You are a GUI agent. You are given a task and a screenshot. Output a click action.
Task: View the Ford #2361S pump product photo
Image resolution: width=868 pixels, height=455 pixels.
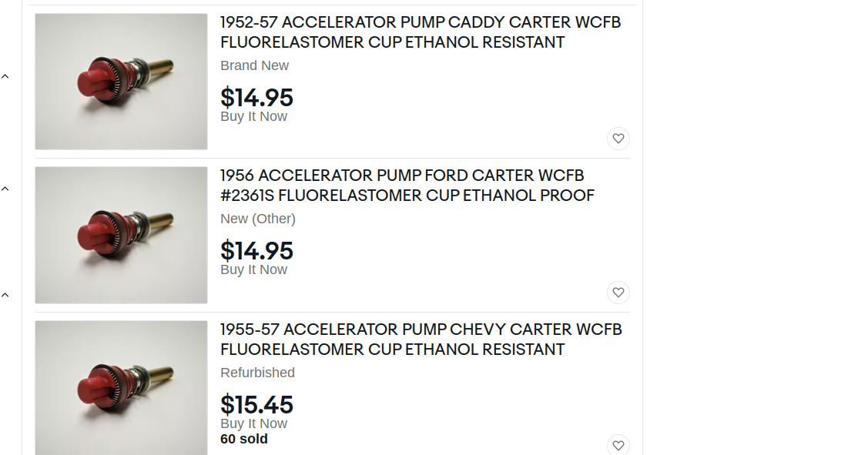[121, 236]
